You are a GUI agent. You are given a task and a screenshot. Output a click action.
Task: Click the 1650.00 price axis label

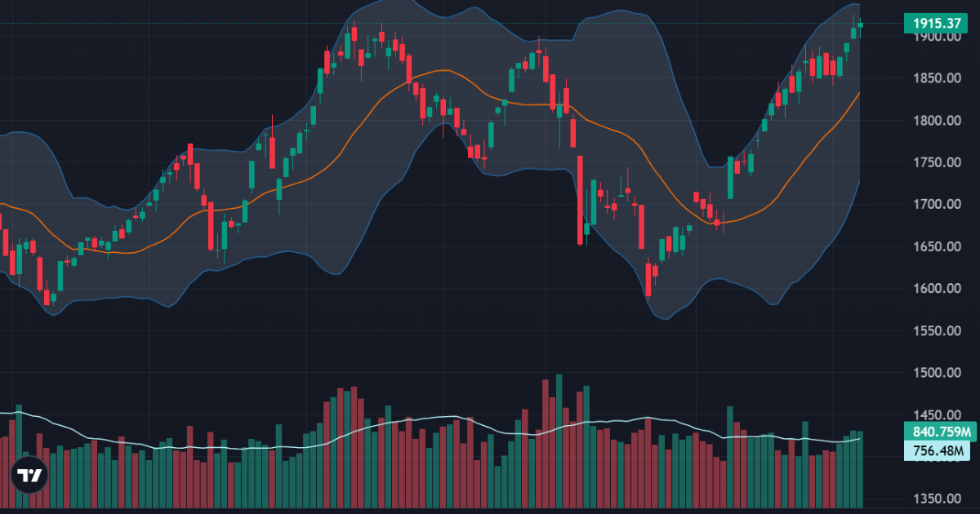click(x=938, y=246)
